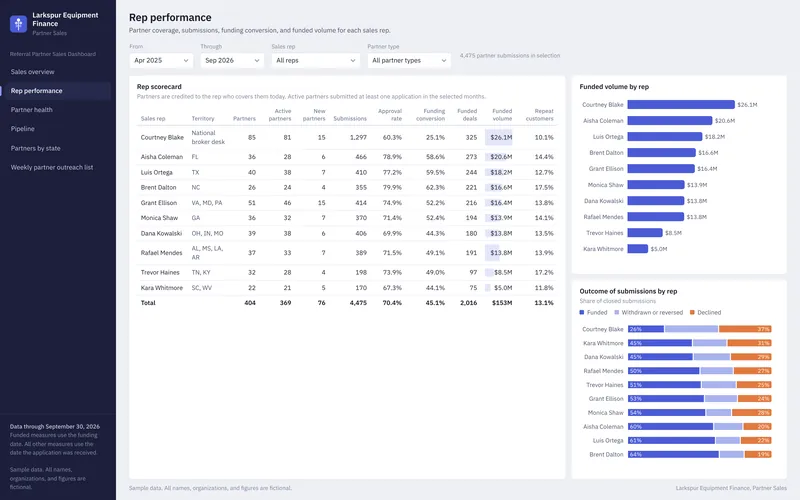
Task: Expand the Sales rep All reps dropdown
Action: (x=315, y=60)
